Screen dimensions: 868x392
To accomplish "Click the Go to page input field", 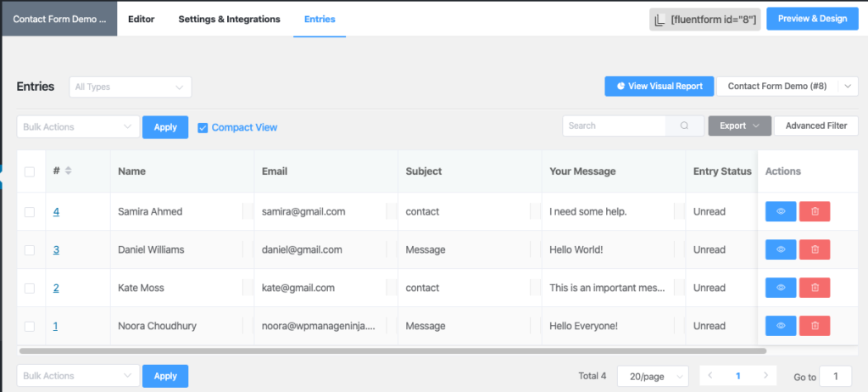I will [836, 377].
